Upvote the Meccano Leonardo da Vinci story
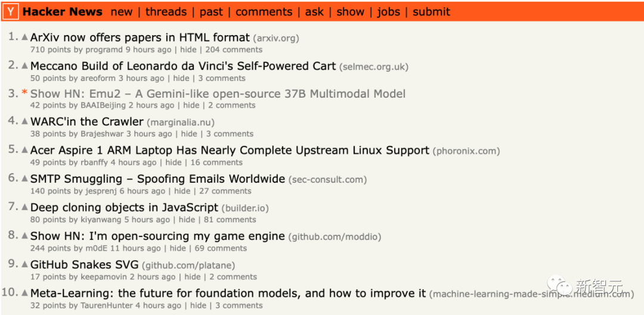 (25, 66)
